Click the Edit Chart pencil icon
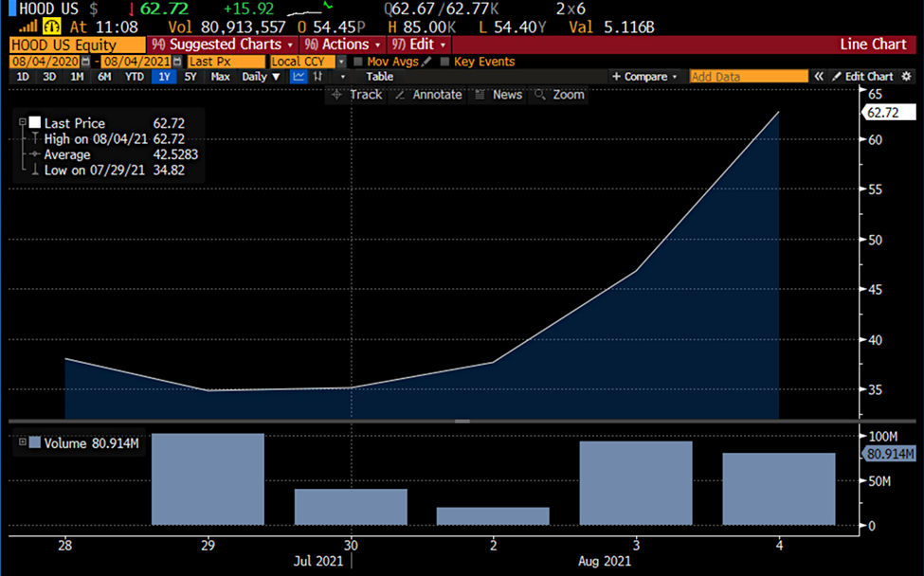Image resolution: width=924 pixels, height=576 pixels. point(836,77)
